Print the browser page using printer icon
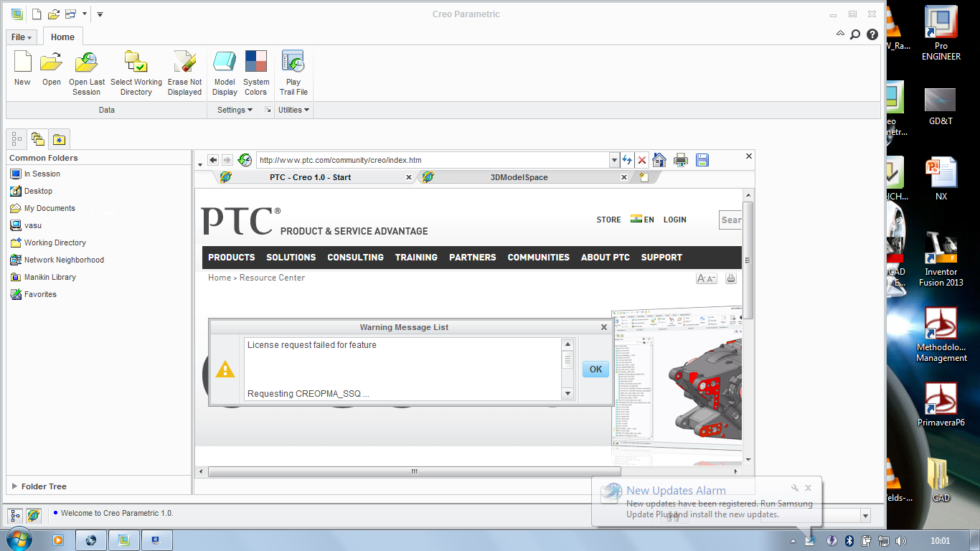Viewport: 980px width, 551px height. (x=681, y=160)
